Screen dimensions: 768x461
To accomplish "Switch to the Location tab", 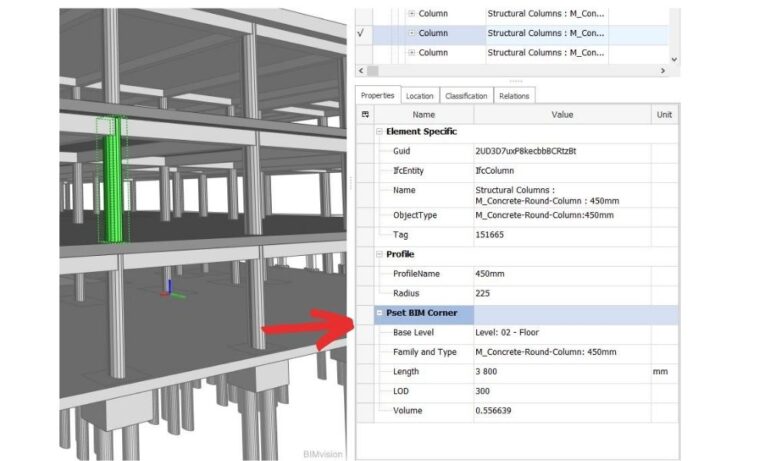I will [420, 96].
